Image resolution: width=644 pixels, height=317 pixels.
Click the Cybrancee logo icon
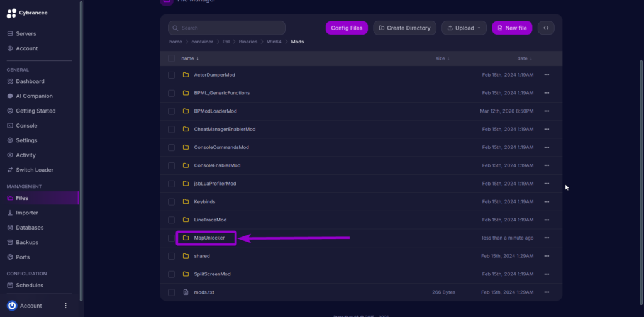(x=11, y=13)
